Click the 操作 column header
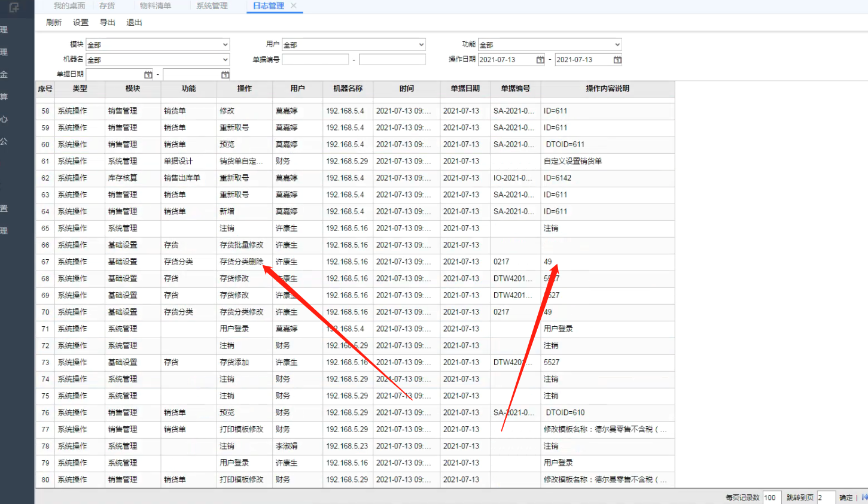This screenshot has width=868, height=504. click(245, 89)
